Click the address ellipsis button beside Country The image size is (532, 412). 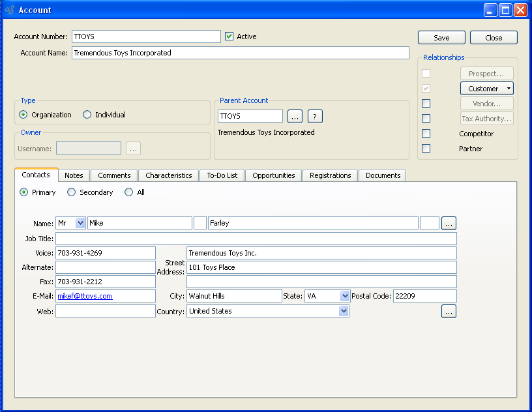point(449,312)
